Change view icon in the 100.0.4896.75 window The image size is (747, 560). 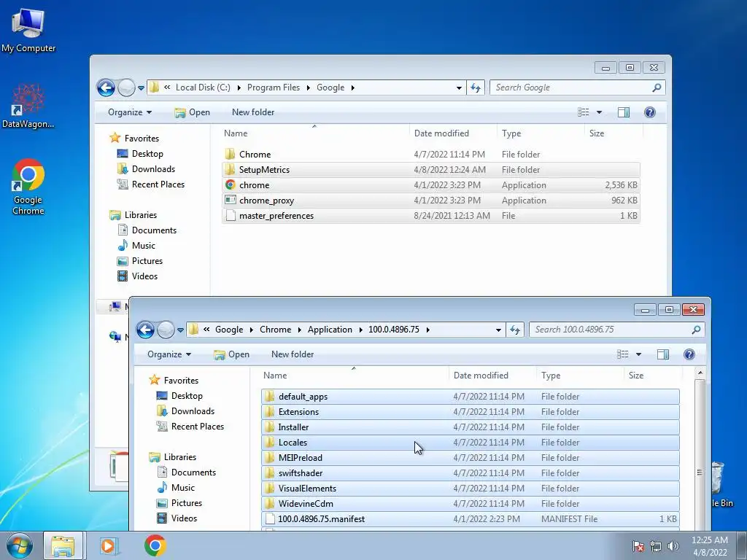tap(623, 354)
